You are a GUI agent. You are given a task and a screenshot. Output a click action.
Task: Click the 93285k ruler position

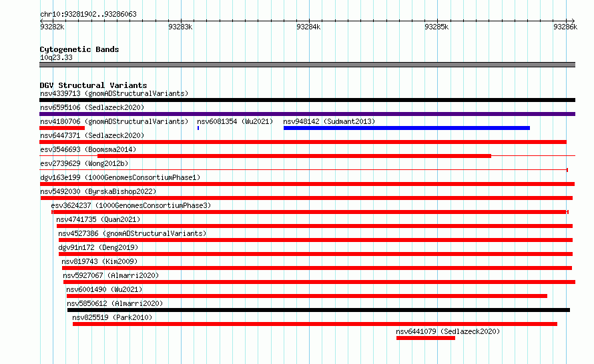(x=436, y=27)
